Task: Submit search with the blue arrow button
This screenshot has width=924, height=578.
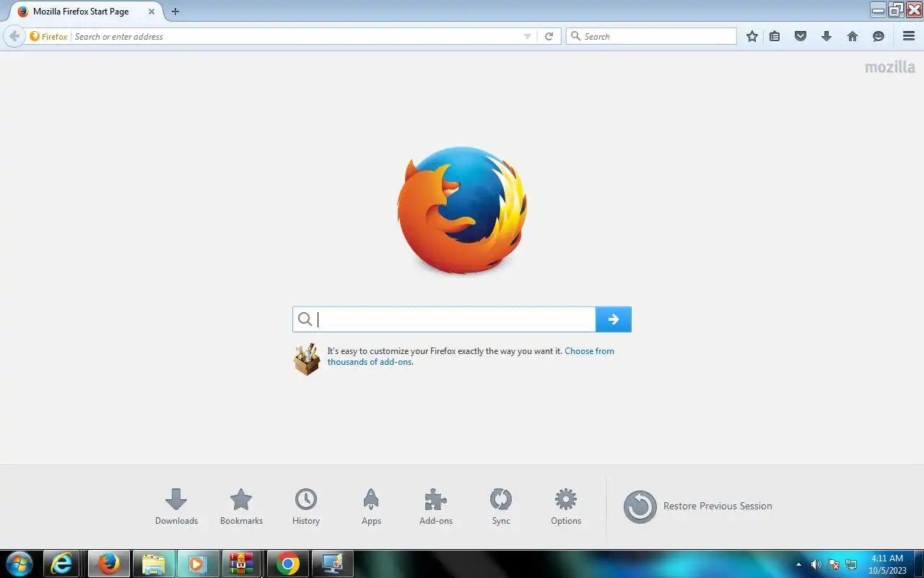Action: [x=614, y=319]
